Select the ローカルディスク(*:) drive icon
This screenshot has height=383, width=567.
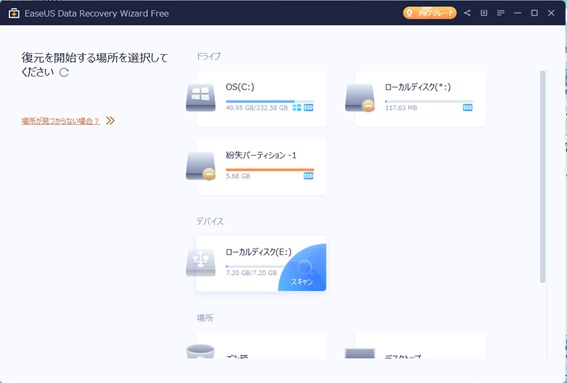tap(360, 98)
